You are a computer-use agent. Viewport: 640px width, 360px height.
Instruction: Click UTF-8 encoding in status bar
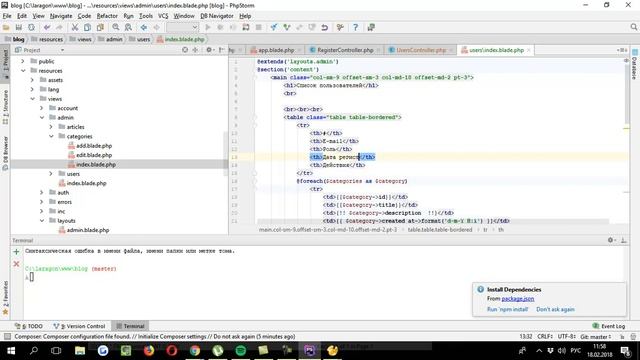567,337
